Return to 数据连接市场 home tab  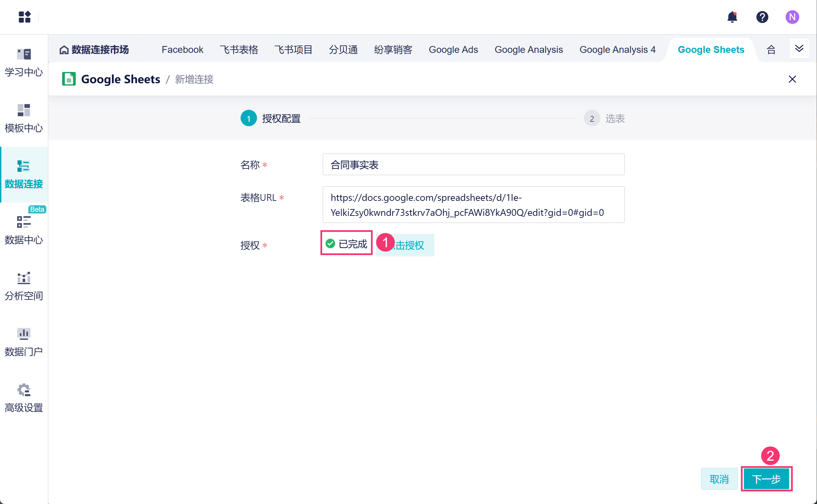tap(94, 50)
